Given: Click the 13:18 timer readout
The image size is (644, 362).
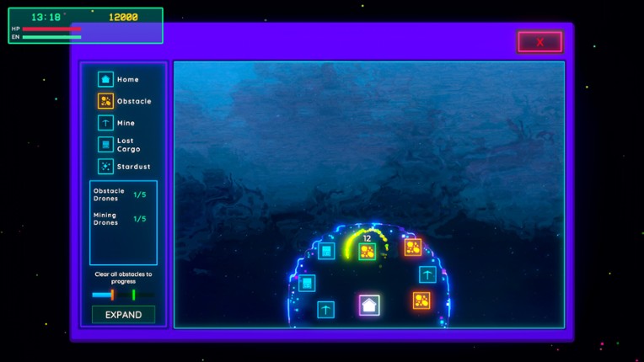Looking at the screenshot, I should [x=46, y=17].
